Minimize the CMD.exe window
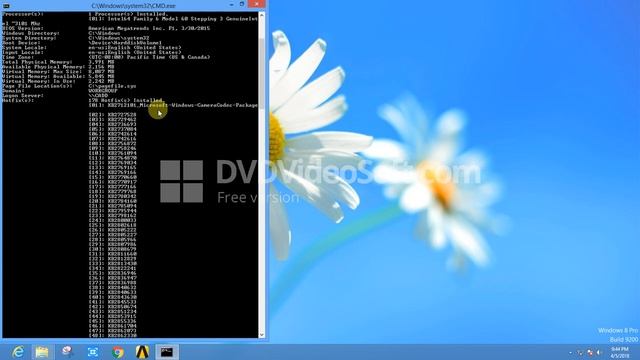Screen dimensions: 640x360 [x=231, y=4]
